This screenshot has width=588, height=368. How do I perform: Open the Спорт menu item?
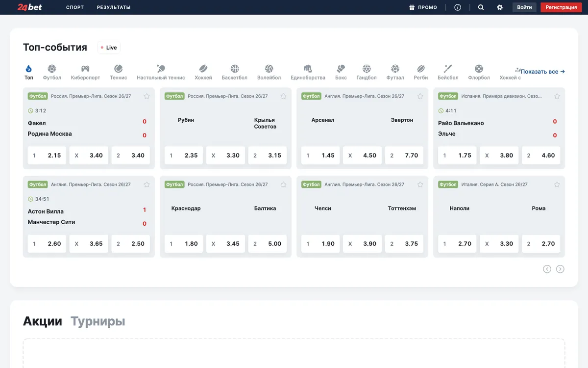(x=75, y=7)
